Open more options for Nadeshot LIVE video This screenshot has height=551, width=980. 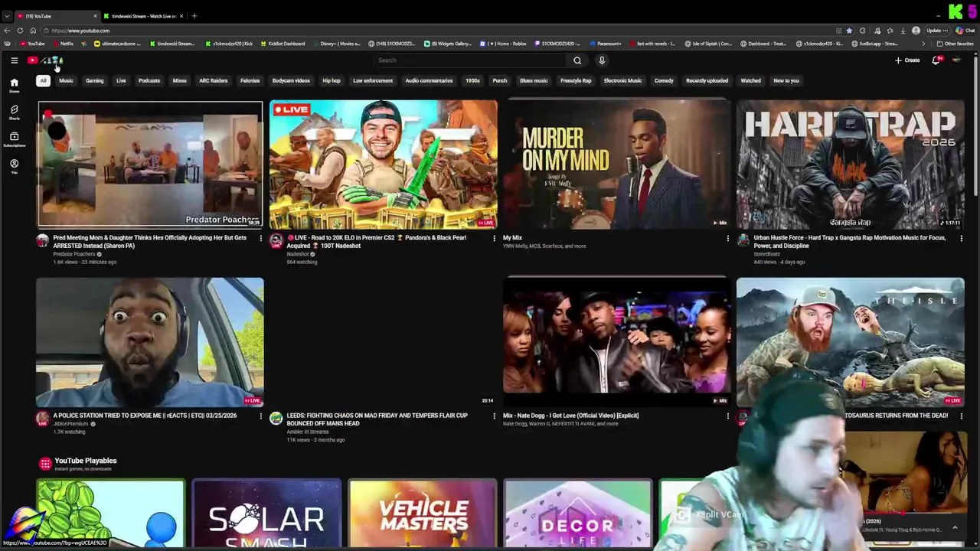[x=494, y=238]
